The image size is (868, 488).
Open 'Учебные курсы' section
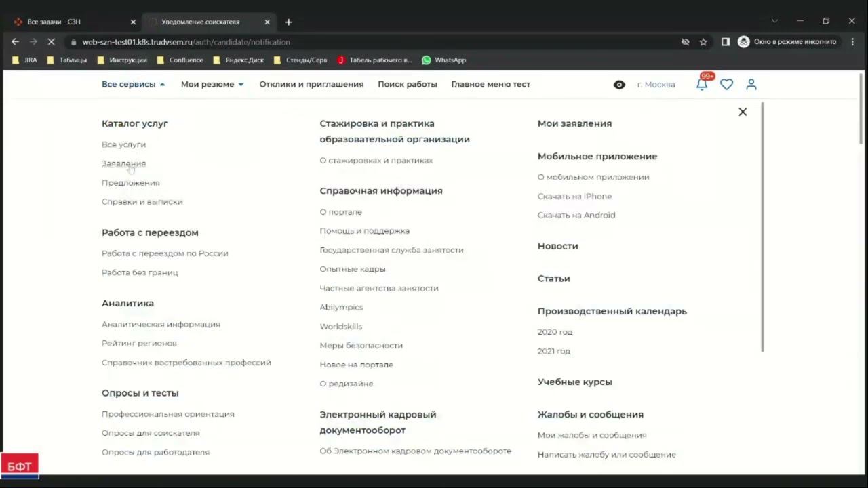point(575,382)
